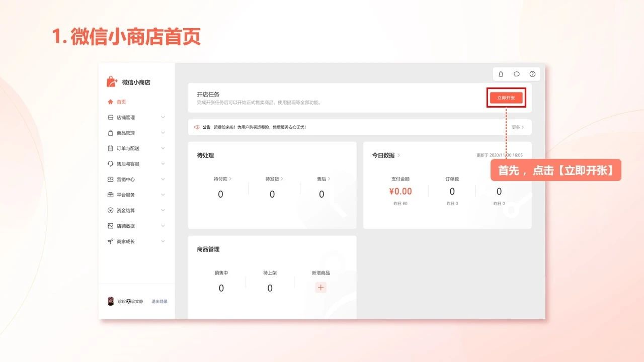This screenshot has width=644, height=362.
Task: Open the 今日数据 heading link
Action: 386,155
